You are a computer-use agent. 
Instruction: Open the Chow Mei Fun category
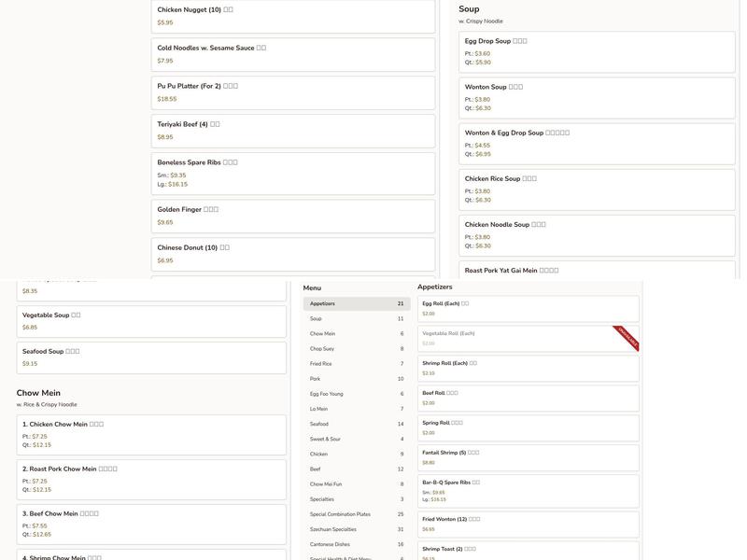(356, 484)
